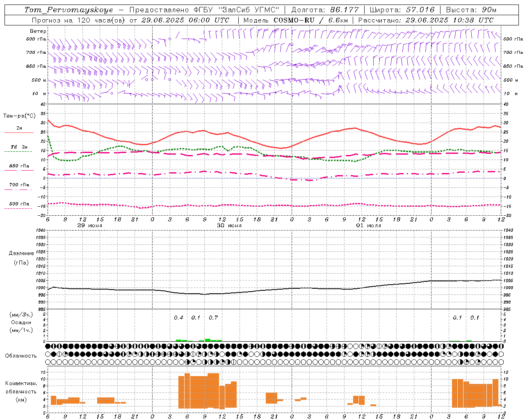Click the Конвективн. convective cloud label
The image size is (525, 420).
21,383
